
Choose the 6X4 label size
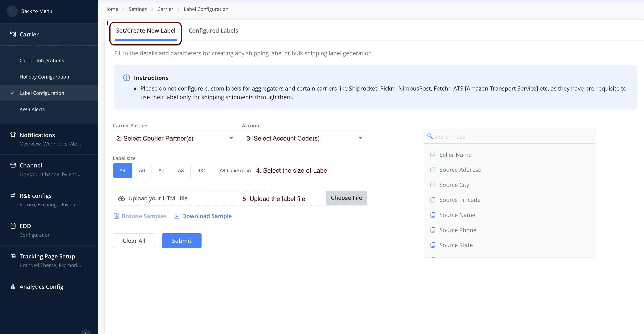pyautogui.click(x=202, y=171)
